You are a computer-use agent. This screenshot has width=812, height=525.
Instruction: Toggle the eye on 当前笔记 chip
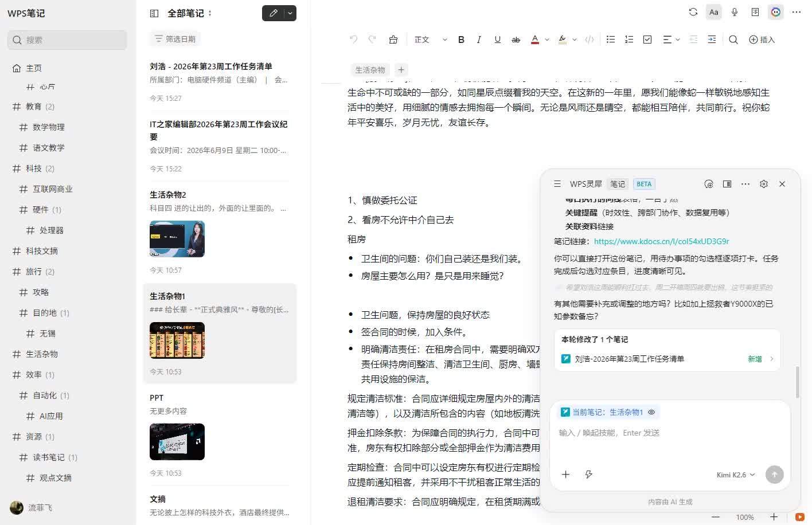point(651,412)
